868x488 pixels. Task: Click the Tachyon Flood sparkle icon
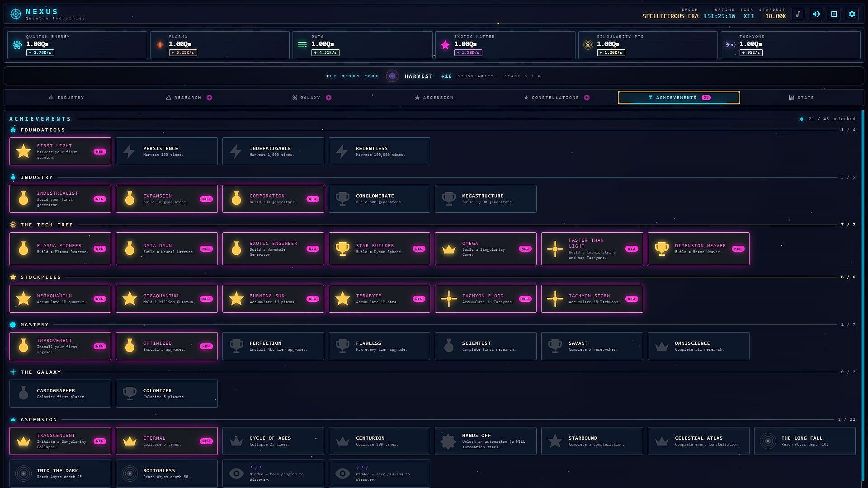(x=449, y=299)
